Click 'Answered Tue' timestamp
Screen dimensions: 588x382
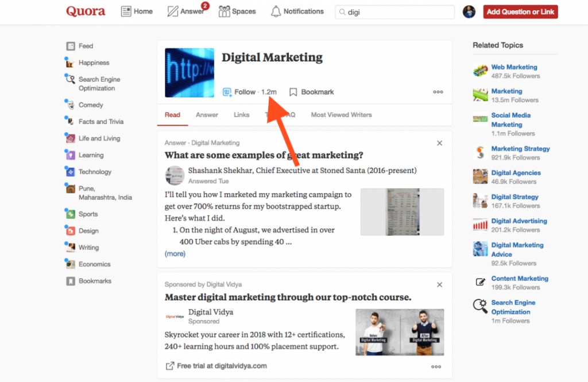208,182
